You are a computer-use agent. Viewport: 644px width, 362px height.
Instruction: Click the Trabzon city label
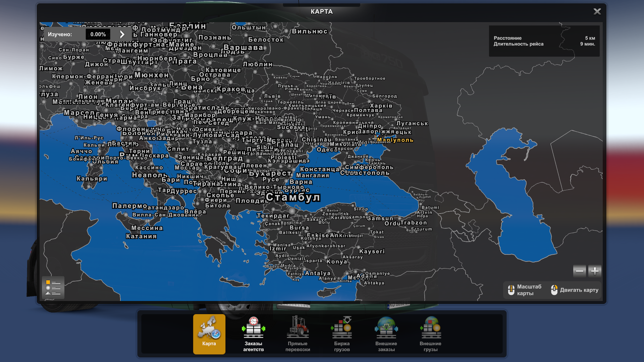tap(414, 223)
